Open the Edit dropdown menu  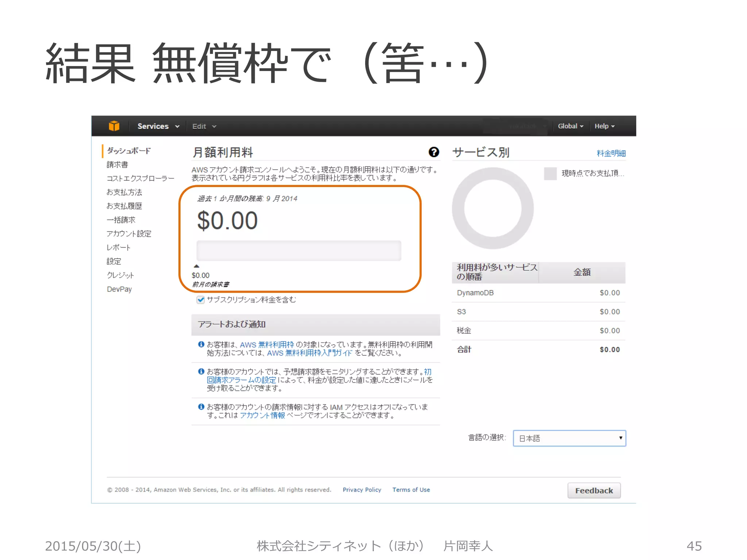tap(204, 126)
